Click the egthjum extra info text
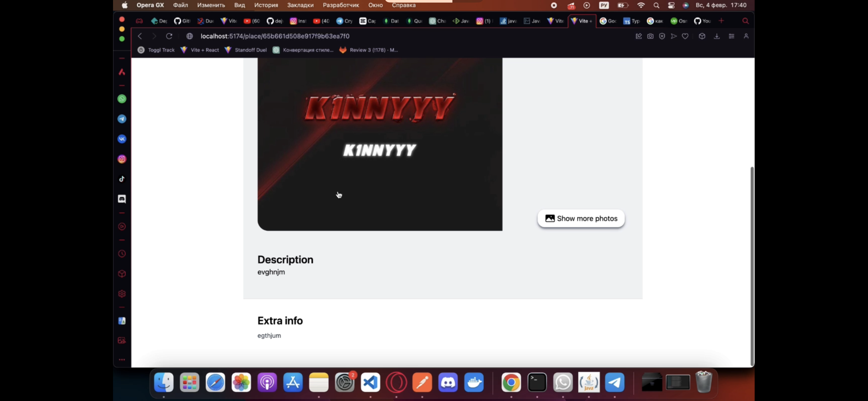The height and width of the screenshot is (401, 868). coord(269,336)
